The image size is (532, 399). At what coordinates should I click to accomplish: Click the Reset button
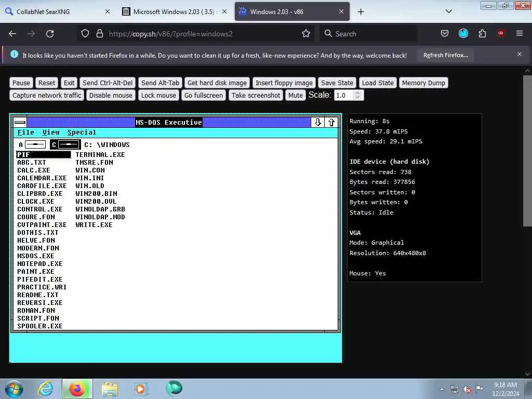click(x=46, y=83)
